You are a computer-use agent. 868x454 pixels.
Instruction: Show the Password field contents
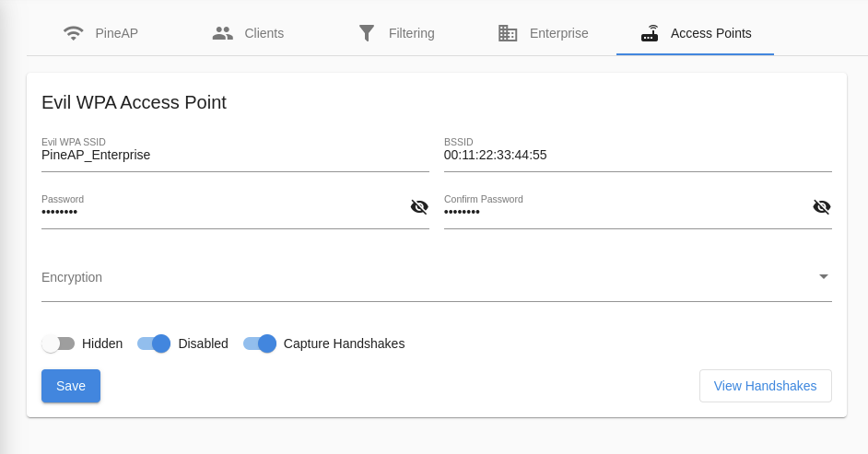(x=419, y=207)
